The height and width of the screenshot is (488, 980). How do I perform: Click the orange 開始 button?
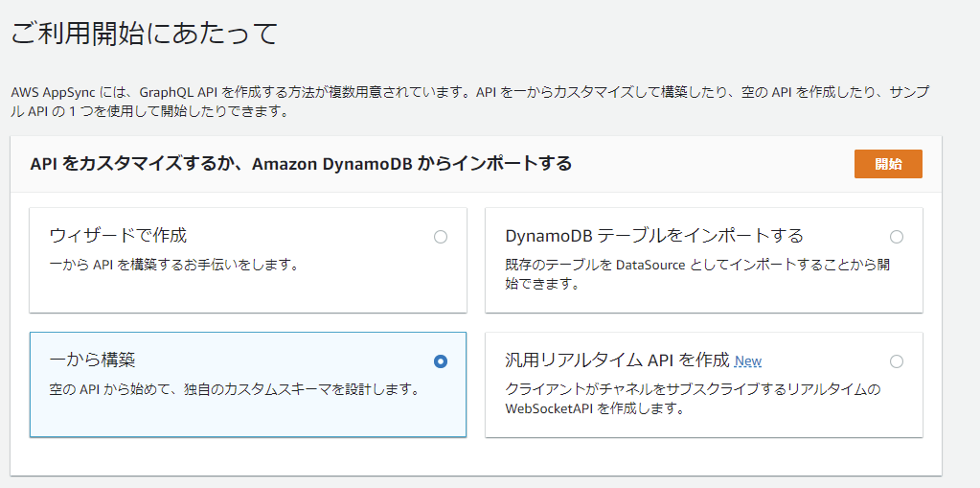888,164
